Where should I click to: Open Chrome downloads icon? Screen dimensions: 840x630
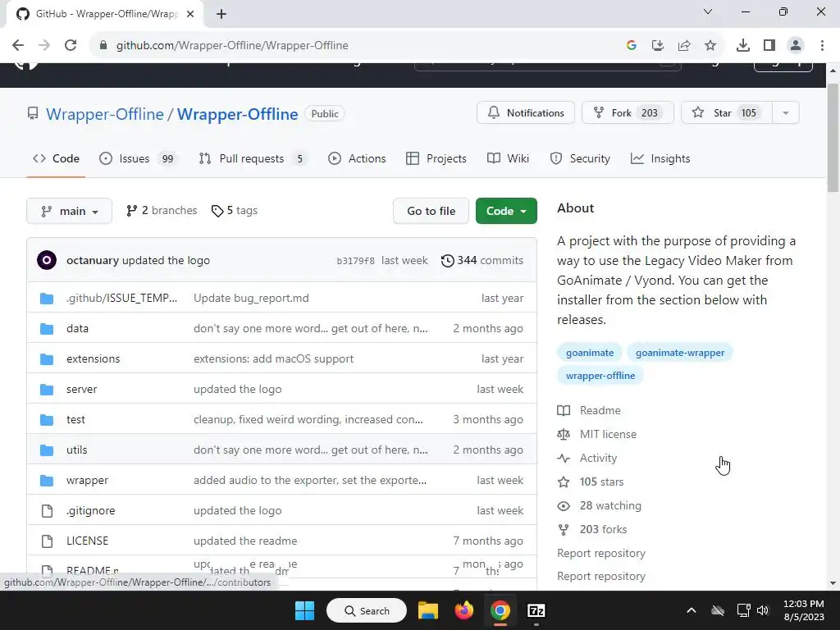743,46
